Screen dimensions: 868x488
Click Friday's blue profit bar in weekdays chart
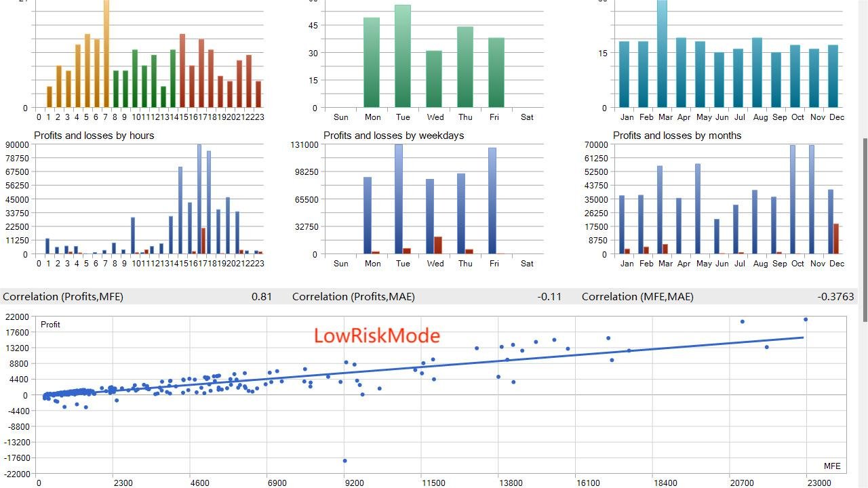(492, 201)
